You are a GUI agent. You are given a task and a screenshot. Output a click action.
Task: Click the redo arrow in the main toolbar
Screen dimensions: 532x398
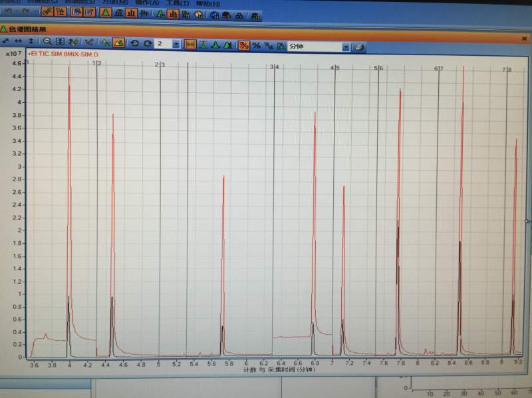click(26, 11)
